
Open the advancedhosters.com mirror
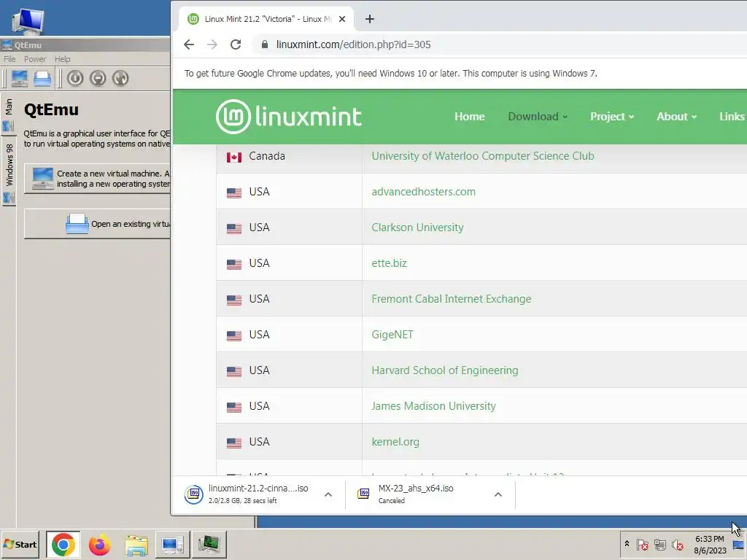423,192
